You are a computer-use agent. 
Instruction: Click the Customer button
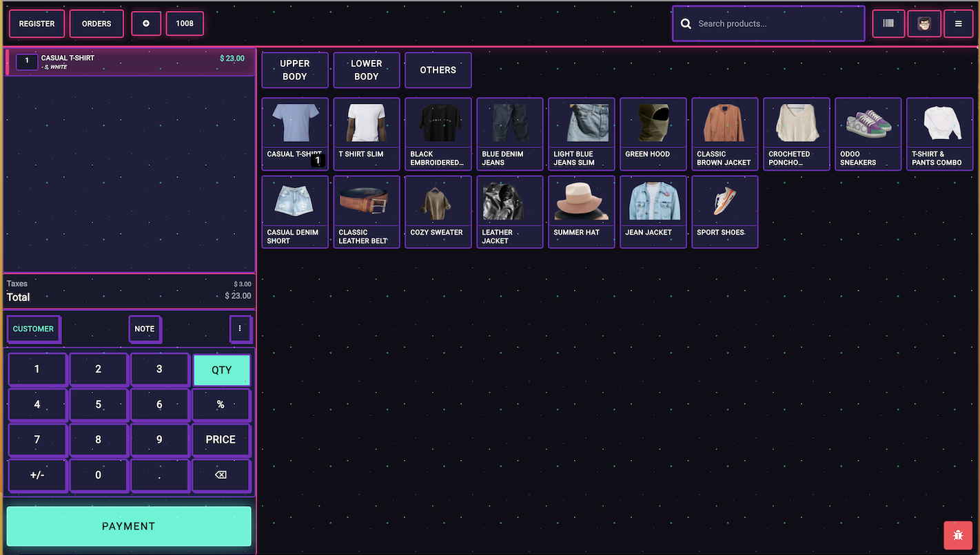point(33,328)
